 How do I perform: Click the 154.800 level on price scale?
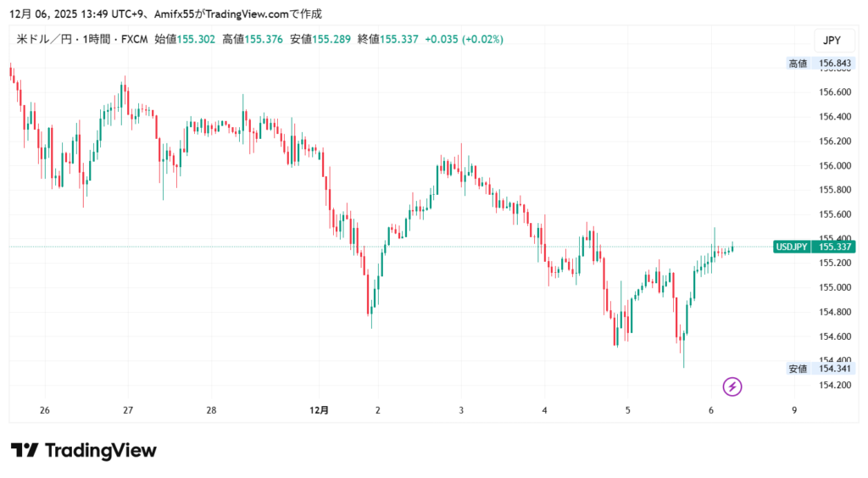coord(834,312)
